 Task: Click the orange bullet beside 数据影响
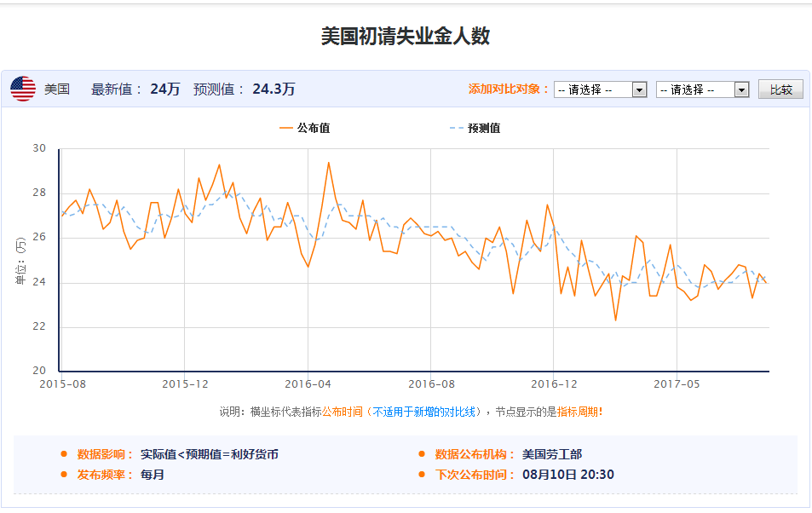pos(64,455)
